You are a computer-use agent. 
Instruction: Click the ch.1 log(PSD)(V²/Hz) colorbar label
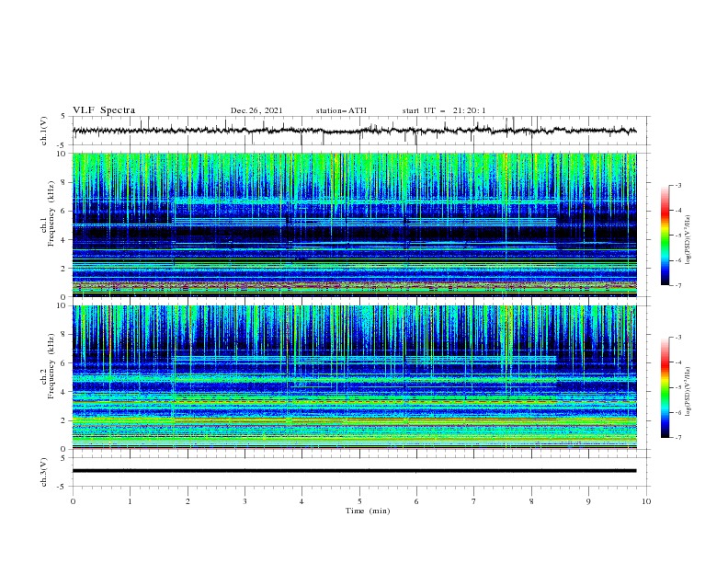(688, 239)
